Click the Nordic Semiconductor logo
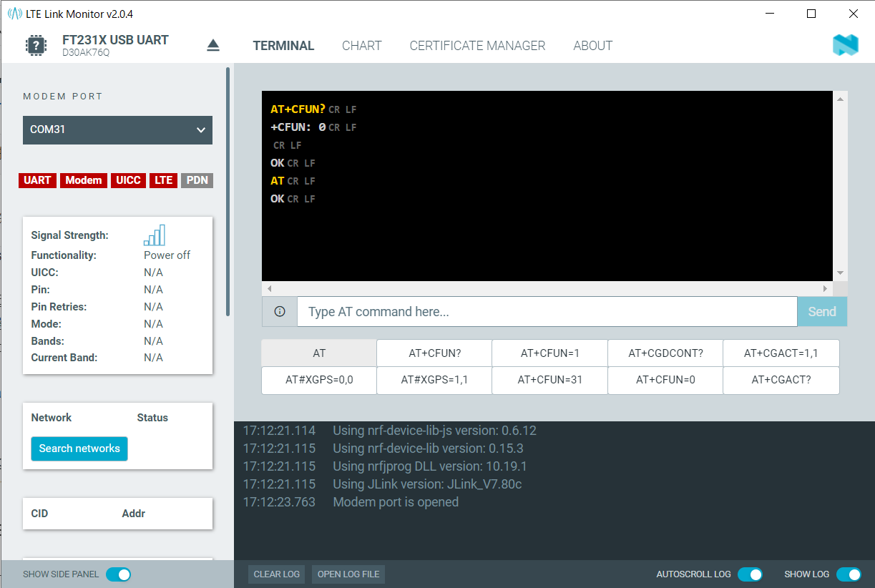 tap(845, 46)
